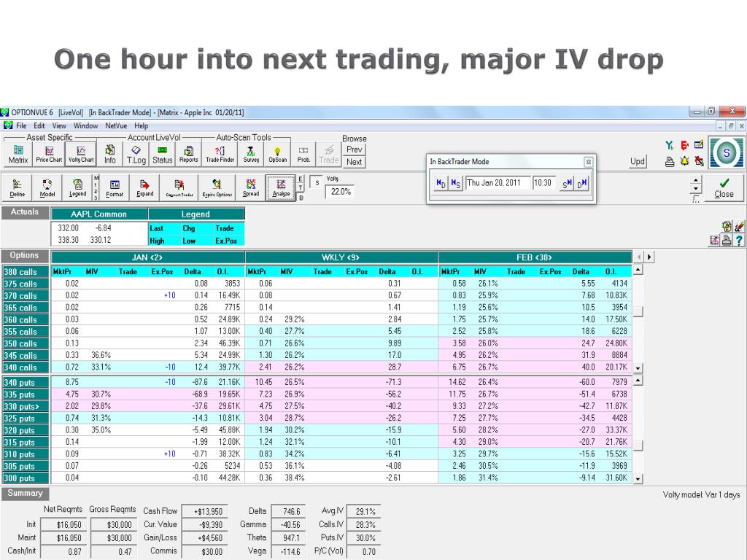
Task: Click the Upd update button
Action: pos(638,161)
